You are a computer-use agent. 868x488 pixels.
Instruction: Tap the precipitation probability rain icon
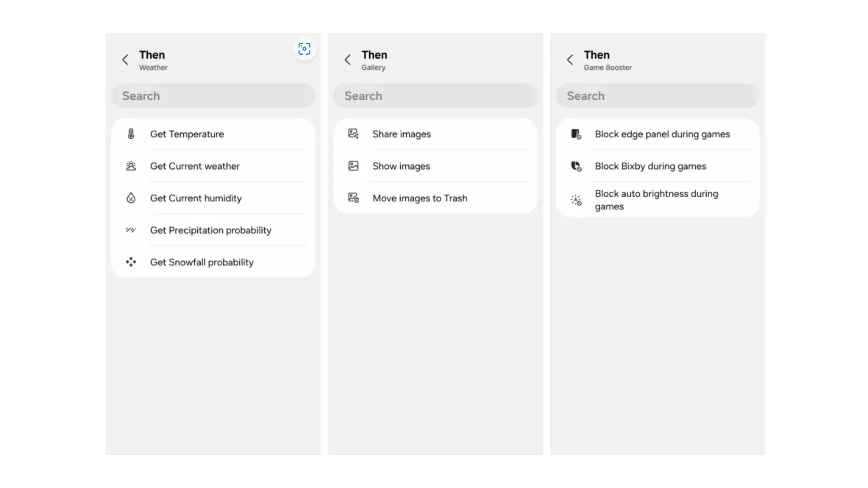[x=131, y=230]
